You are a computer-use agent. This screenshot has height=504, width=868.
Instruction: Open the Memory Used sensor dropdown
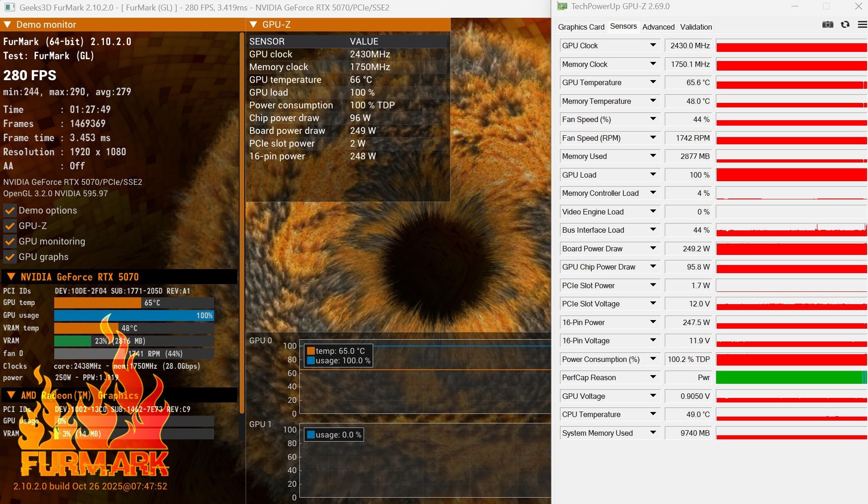[653, 156]
